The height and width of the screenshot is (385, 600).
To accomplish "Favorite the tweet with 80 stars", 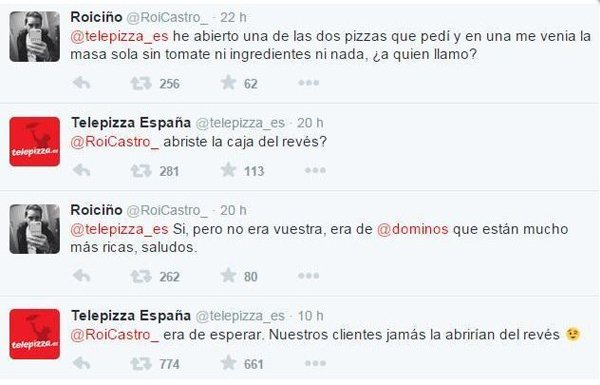I will point(228,275).
